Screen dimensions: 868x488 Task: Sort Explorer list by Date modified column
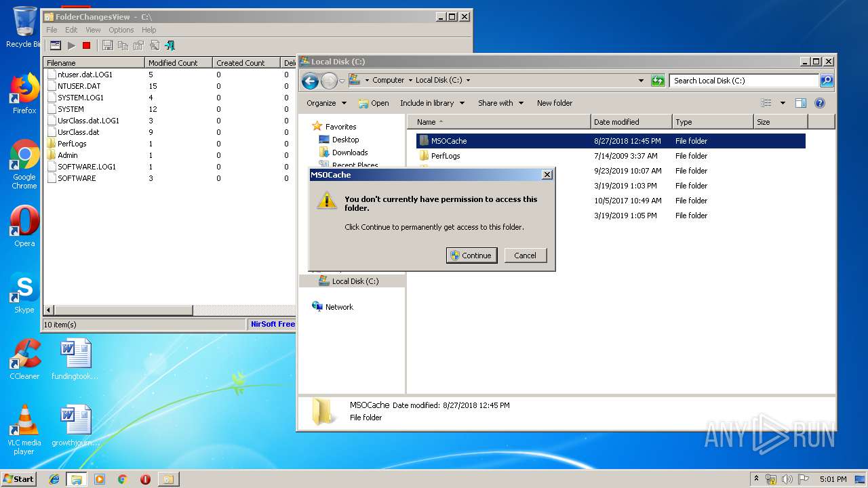click(x=631, y=122)
